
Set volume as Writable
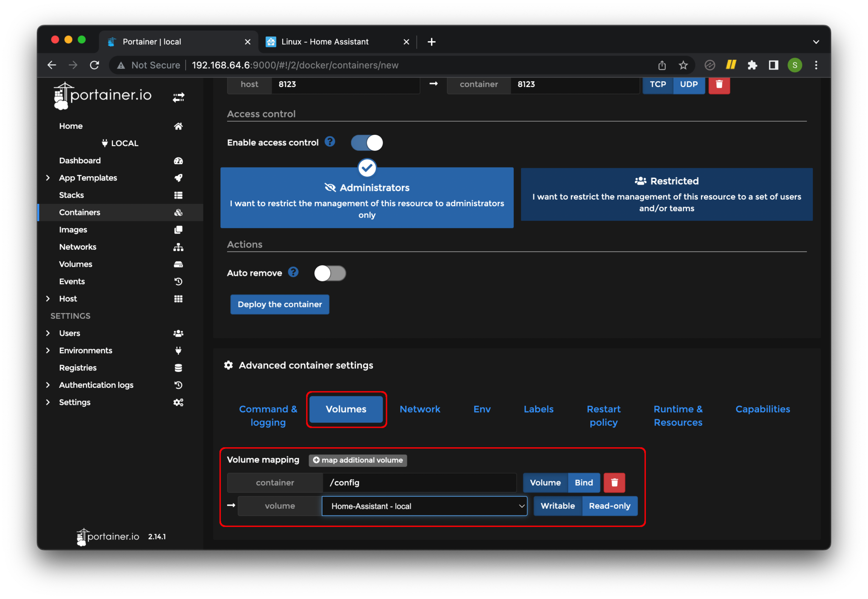(x=558, y=506)
